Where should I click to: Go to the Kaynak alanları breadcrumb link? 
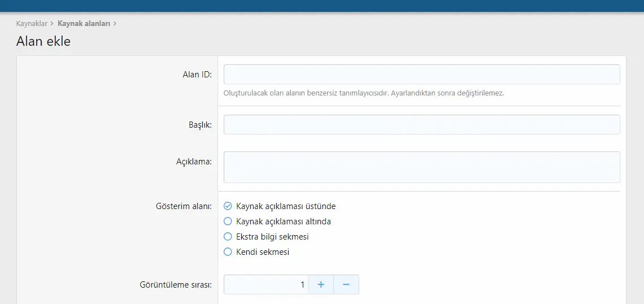coord(84,23)
